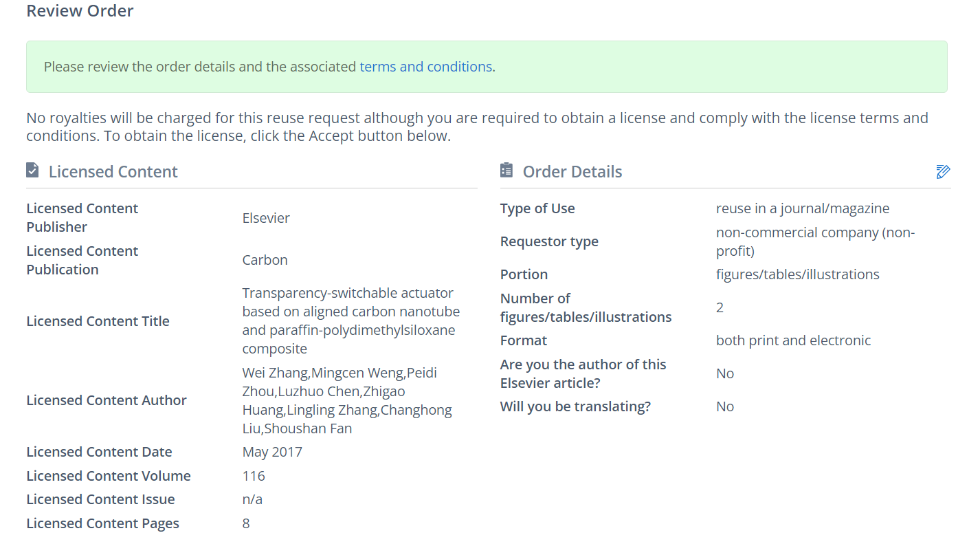Click the Carbon publication name

point(265,260)
